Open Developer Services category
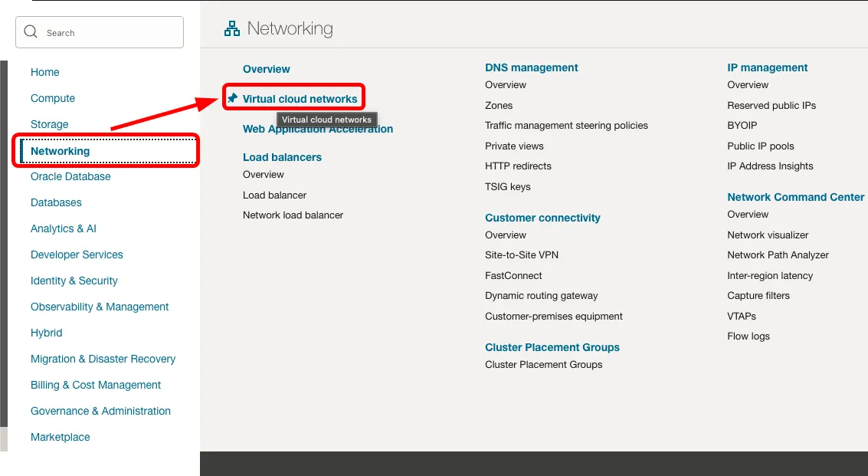Image resolution: width=868 pixels, height=476 pixels. (x=77, y=254)
